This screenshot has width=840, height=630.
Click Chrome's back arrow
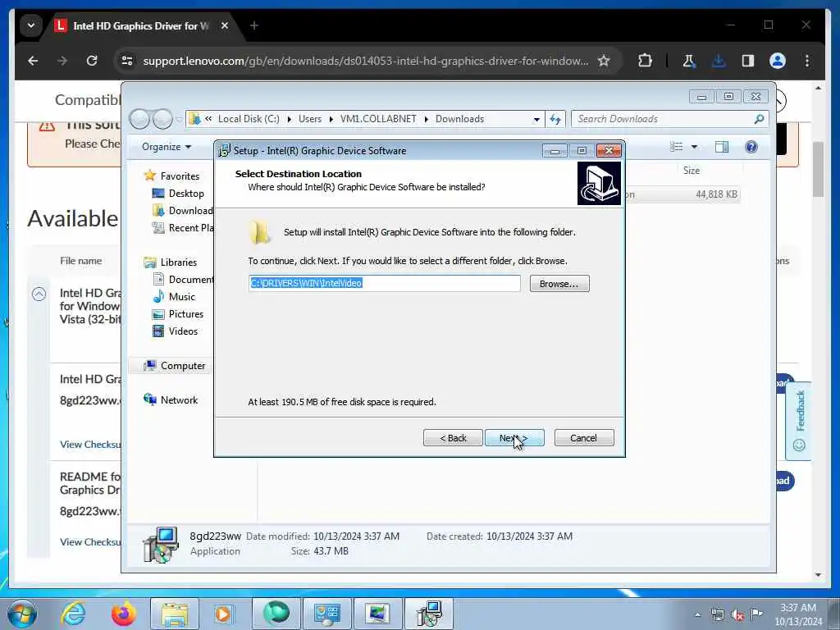(x=33, y=61)
